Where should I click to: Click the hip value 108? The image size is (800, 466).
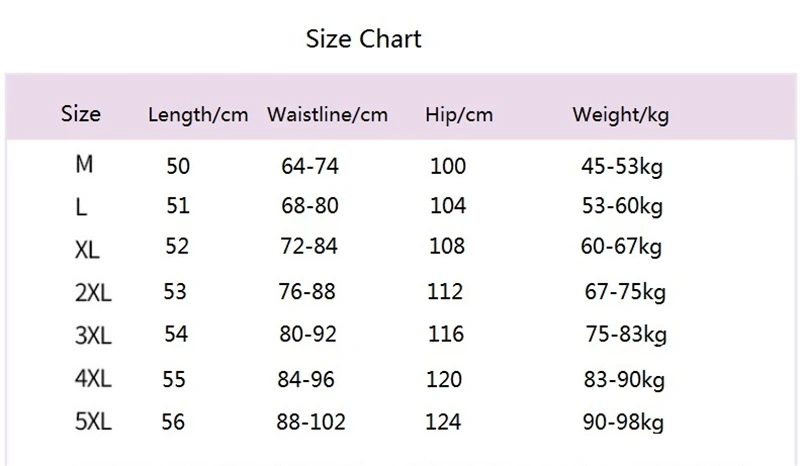click(447, 246)
